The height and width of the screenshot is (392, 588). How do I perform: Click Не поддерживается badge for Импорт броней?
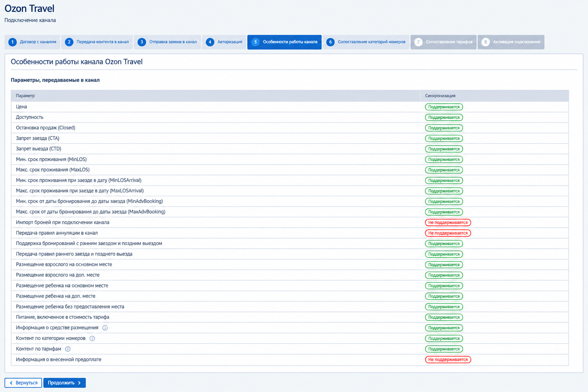(448, 222)
